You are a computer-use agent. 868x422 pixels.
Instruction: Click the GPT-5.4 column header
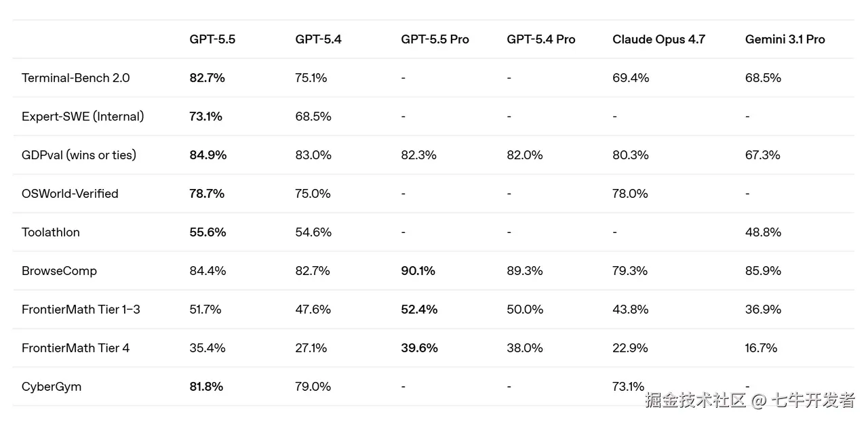tap(318, 39)
